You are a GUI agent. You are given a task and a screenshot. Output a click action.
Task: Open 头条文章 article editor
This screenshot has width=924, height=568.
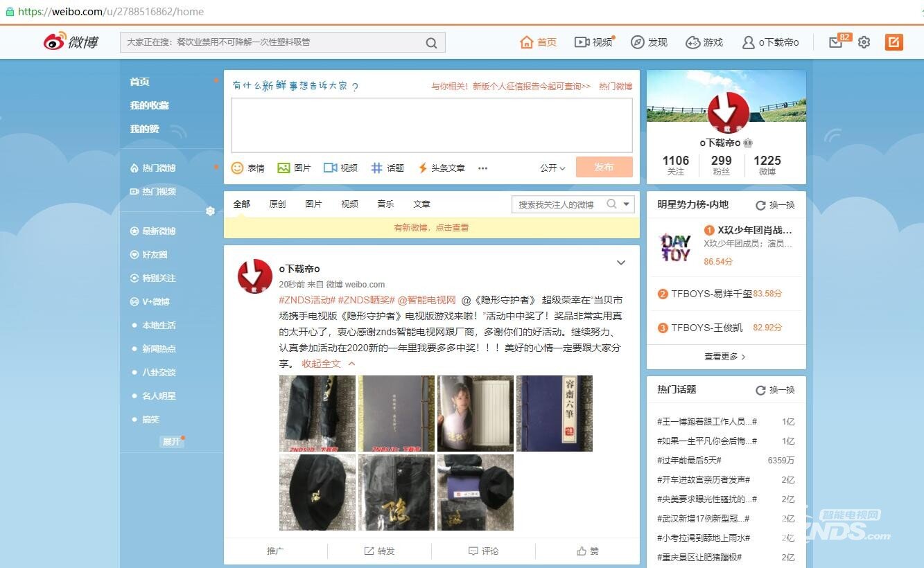coord(441,168)
